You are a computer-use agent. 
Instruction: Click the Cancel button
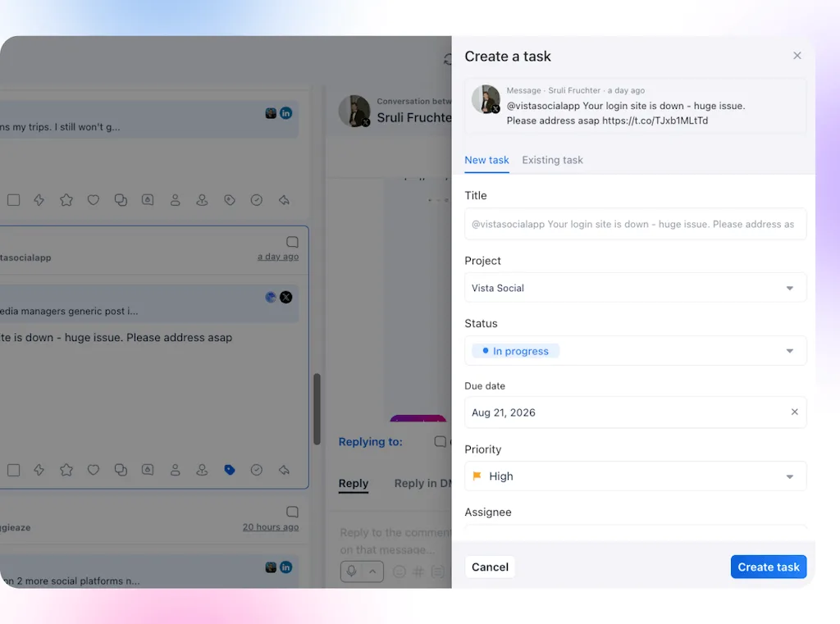tap(490, 567)
